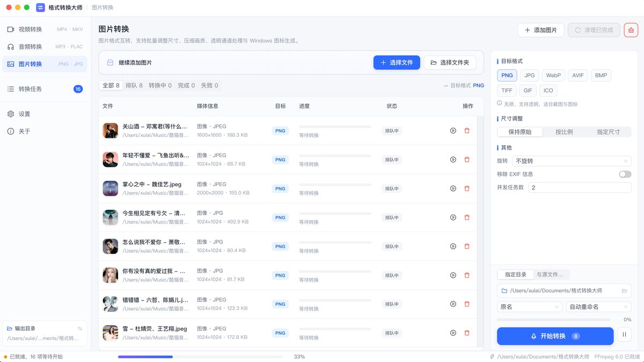Screen dimensions: 644x362
Task: Click the 清理已完成 button
Action: (594, 30)
